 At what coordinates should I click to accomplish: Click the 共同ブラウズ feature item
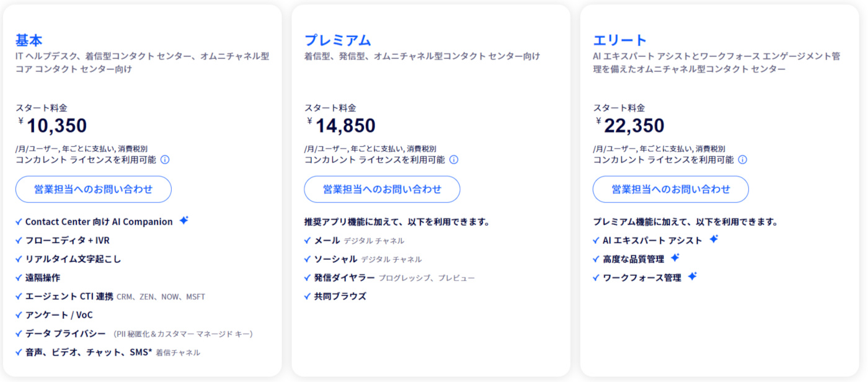point(340,296)
